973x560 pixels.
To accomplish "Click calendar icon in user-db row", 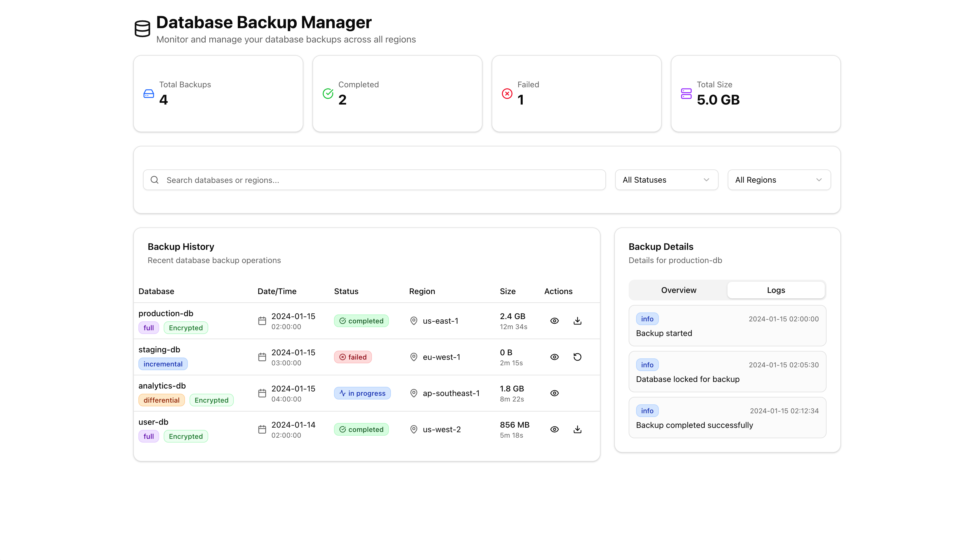I will tap(262, 429).
